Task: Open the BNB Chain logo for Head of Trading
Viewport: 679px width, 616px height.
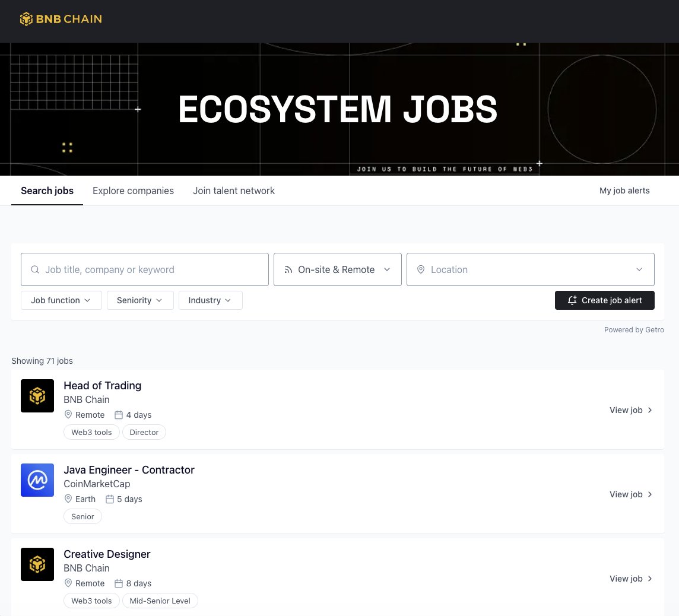Action: coord(37,396)
